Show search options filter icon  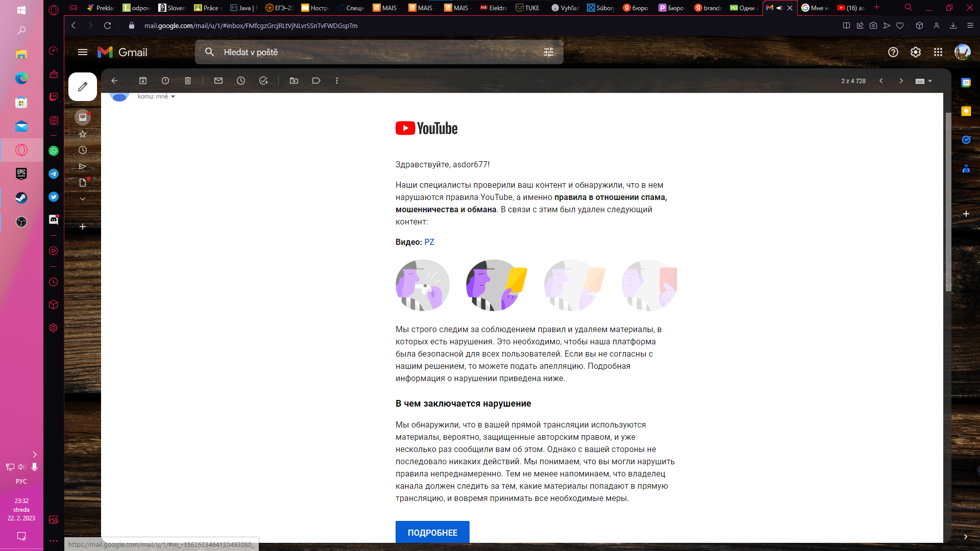[x=549, y=52]
